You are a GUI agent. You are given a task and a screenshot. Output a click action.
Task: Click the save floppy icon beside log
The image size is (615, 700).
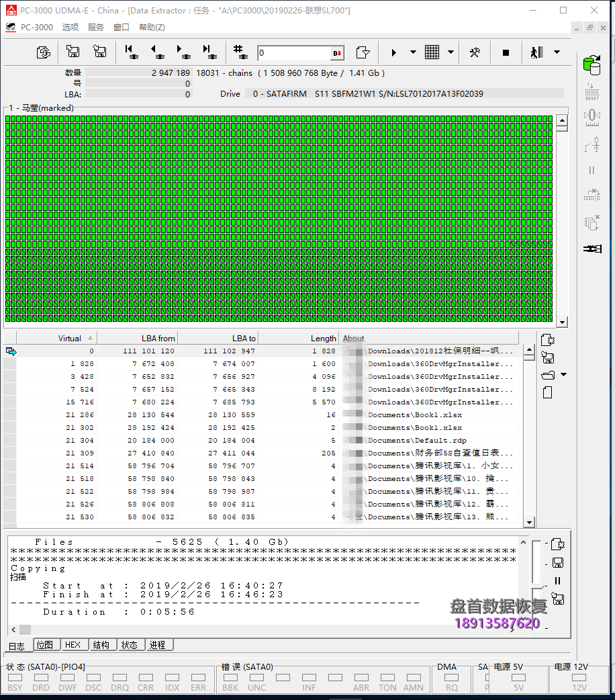tap(557, 563)
